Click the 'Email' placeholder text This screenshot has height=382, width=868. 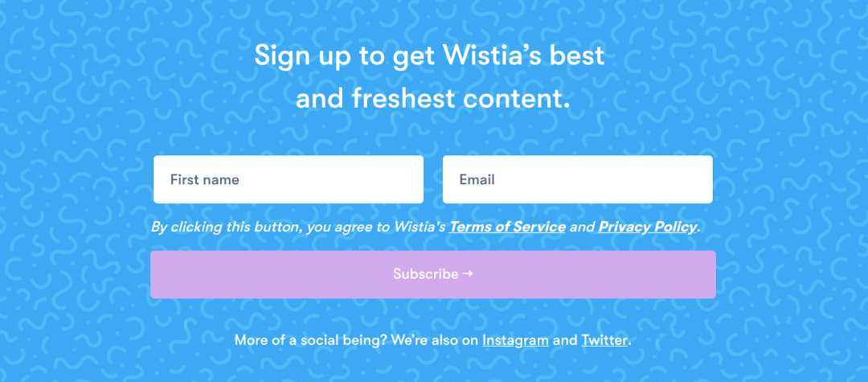click(x=477, y=180)
